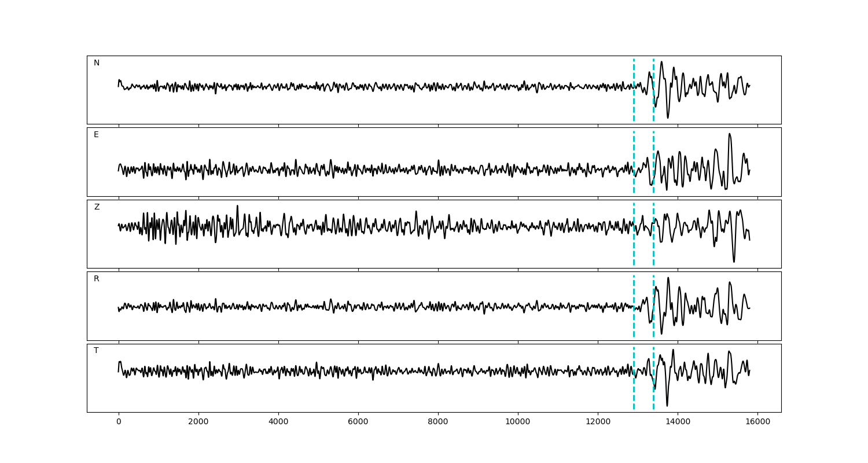868x463 pixels.
Task: Click the N channel label
Action: point(97,63)
